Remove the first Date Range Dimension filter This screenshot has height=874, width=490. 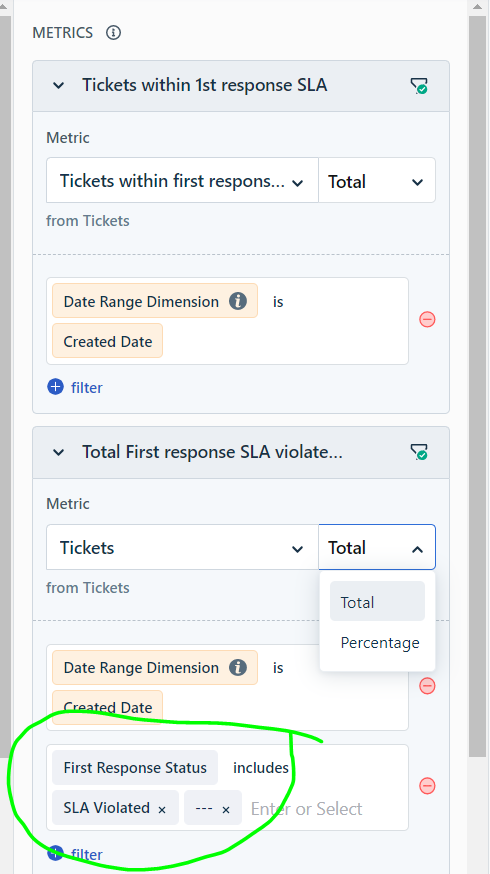click(x=427, y=319)
